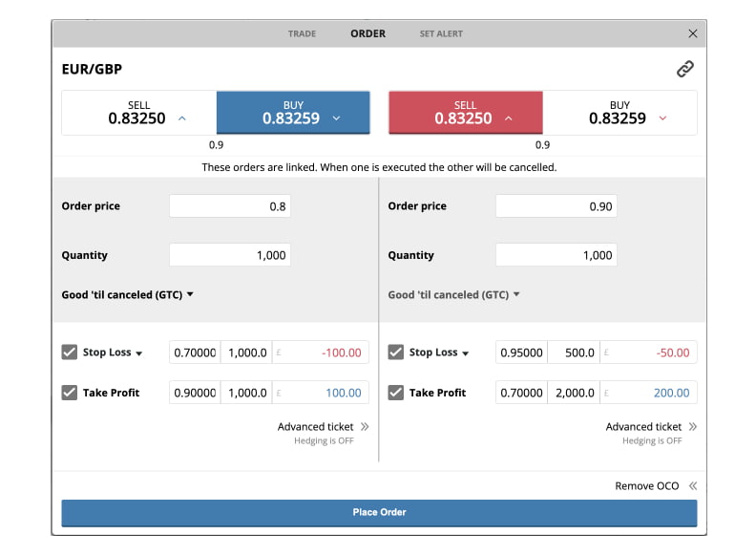Open the left Good 'til canceled dropdown
This screenshot has width=756, height=556.
[x=128, y=295]
